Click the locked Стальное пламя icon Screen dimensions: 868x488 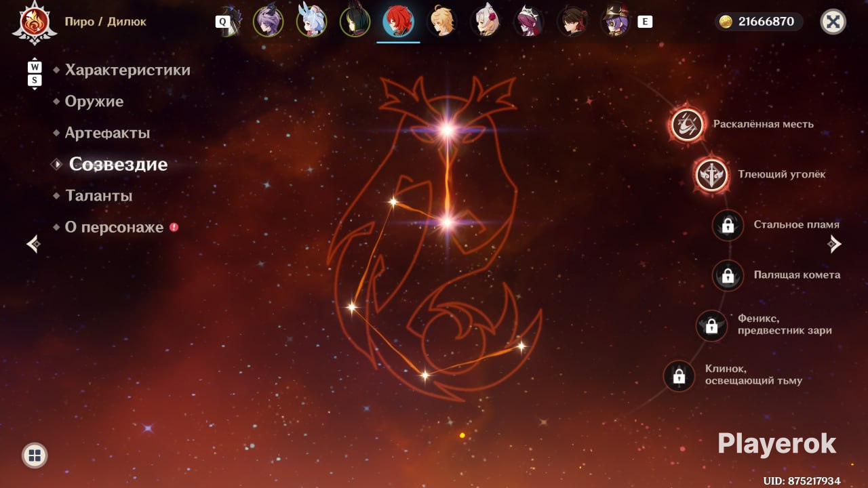(x=728, y=225)
